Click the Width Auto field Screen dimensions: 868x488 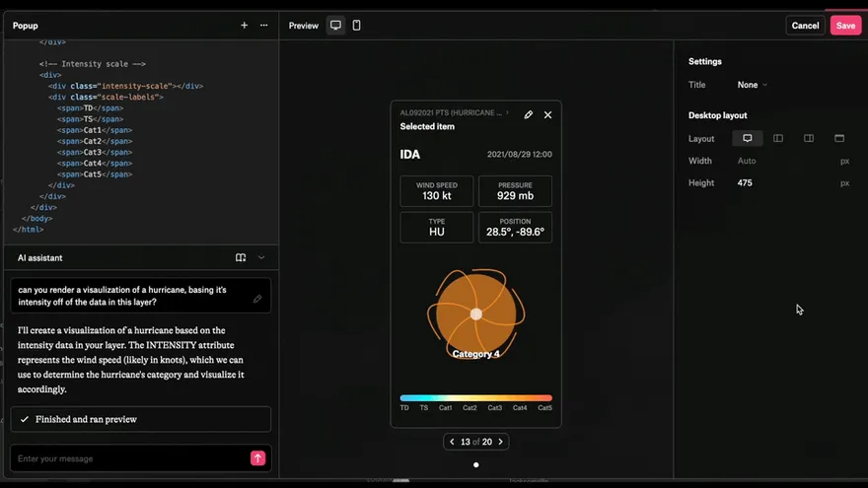[x=793, y=161]
